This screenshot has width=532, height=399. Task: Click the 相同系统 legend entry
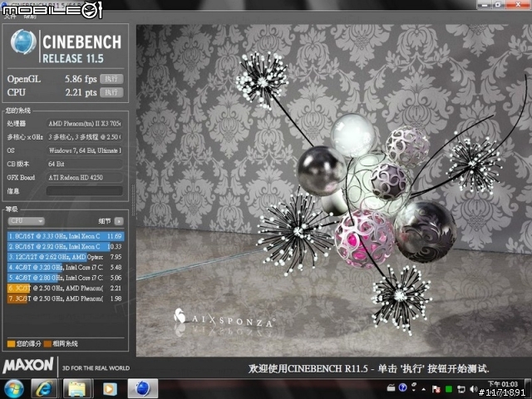point(61,343)
